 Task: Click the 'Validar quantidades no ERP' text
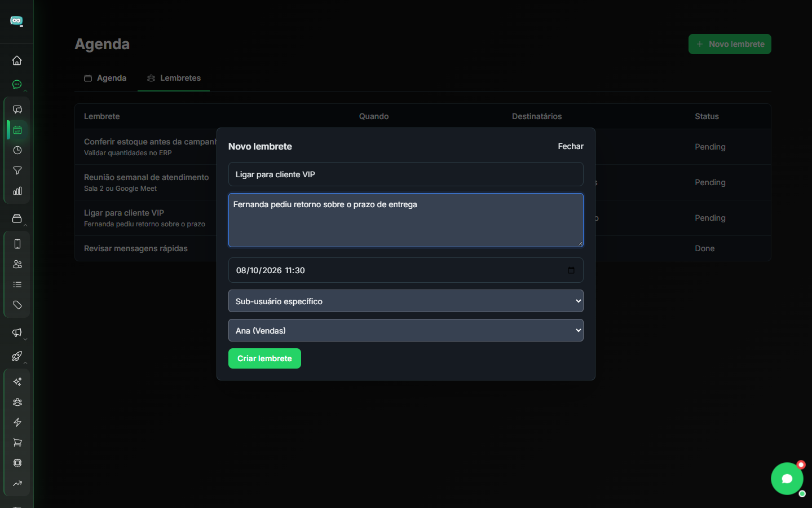(128, 153)
